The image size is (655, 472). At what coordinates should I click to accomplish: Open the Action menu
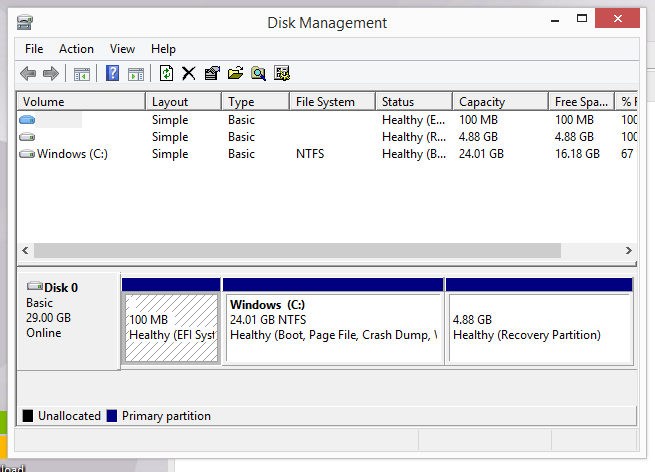(76, 48)
